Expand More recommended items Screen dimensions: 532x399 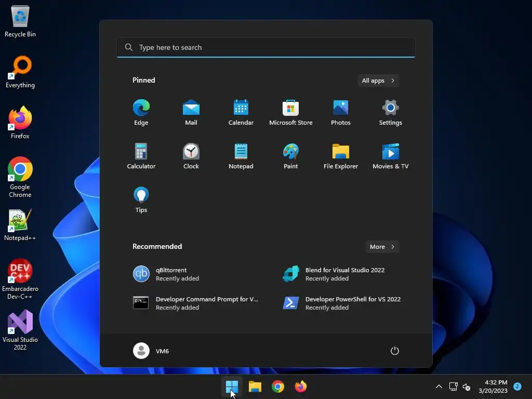(x=382, y=247)
